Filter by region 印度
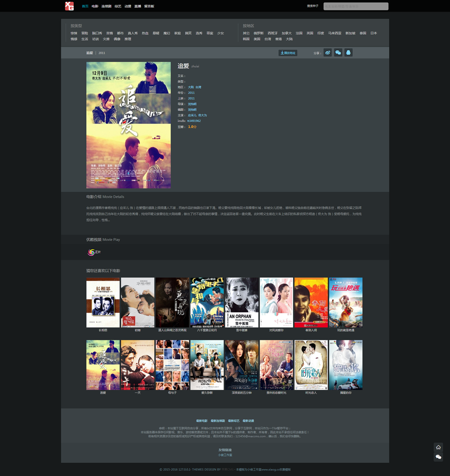The image size is (450, 476). click(x=321, y=34)
